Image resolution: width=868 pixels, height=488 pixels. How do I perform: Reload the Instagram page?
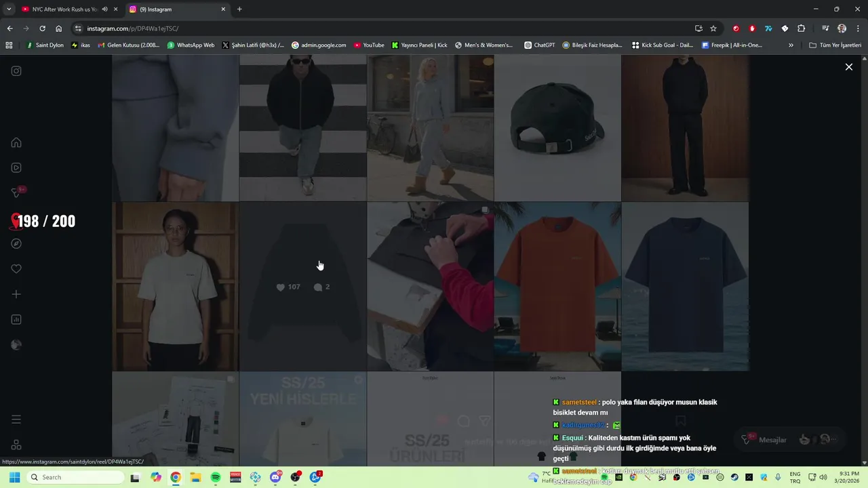[x=42, y=28]
